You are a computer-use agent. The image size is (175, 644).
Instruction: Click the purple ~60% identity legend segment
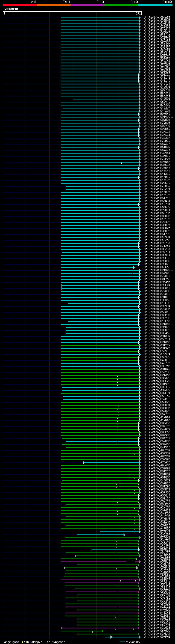(x=87, y=5)
